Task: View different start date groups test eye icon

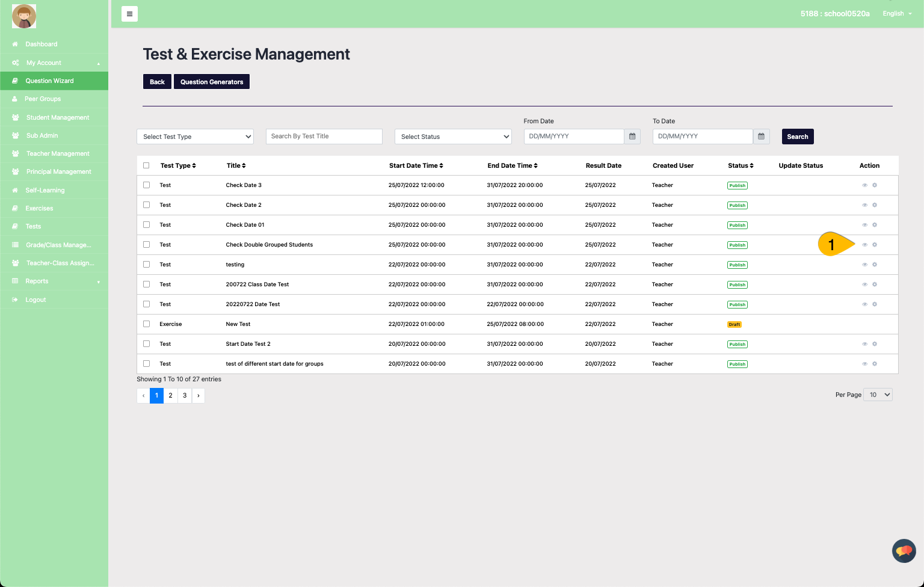Action: pyautogui.click(x=864, y=364)
